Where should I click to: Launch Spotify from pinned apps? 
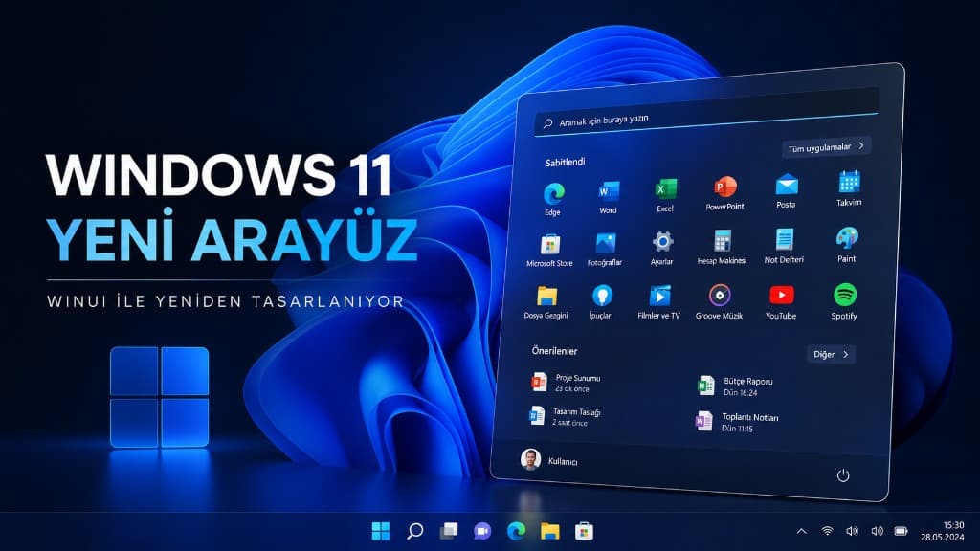(x=844, y=302)
